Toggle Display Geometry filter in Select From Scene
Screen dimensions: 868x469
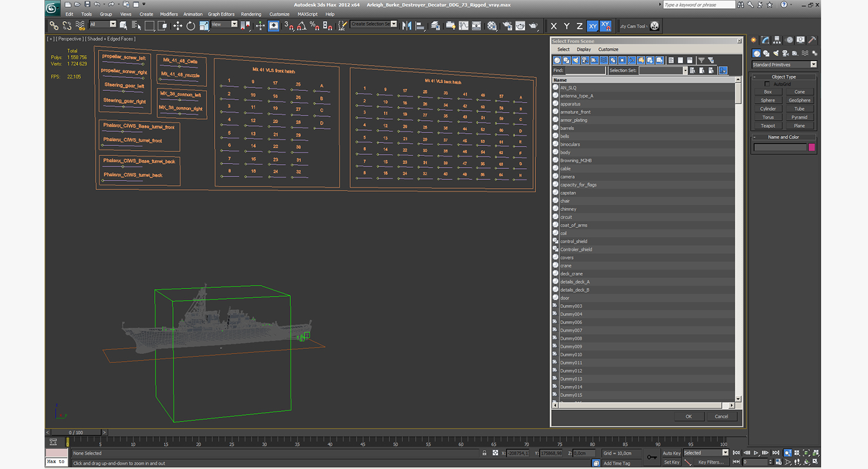point(557,60)
